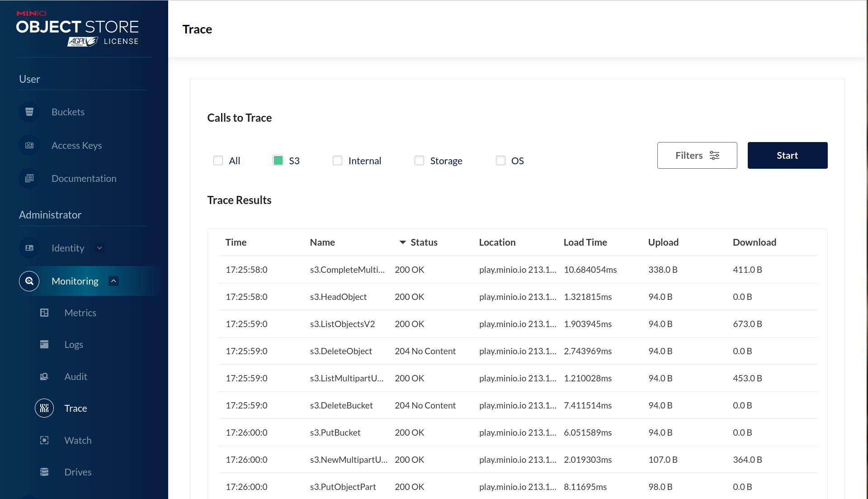Click the 364.0 B download value
The width and height of the screenshot is (868, 499).
click(747, 460)
